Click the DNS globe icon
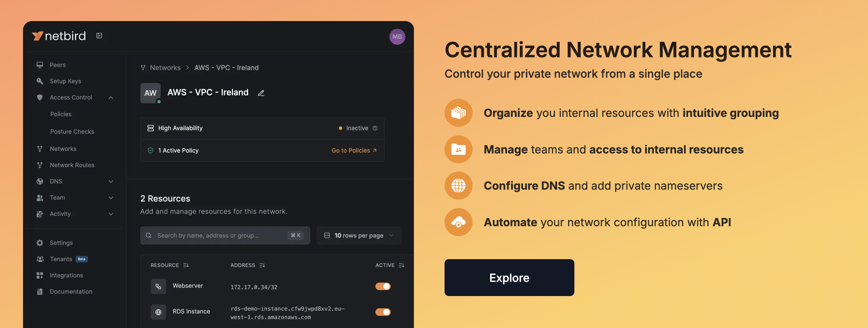The image size is (868, 328). [40, 181]
